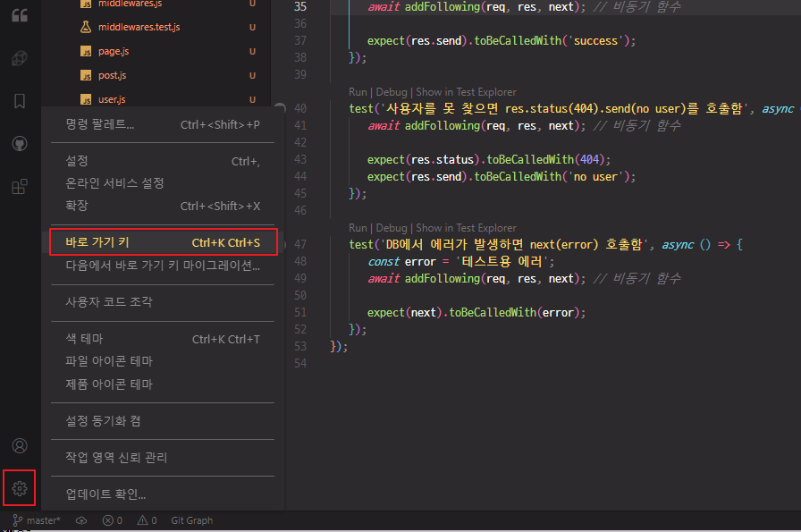Open the GitHub icon in activity bar

(20, 144)
